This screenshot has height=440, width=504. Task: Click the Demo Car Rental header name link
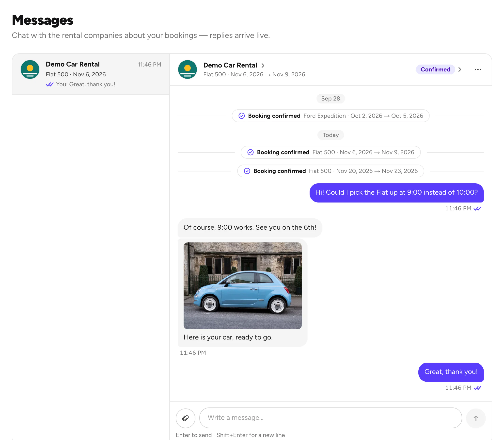pyautogui.click(x=230, y=65)
